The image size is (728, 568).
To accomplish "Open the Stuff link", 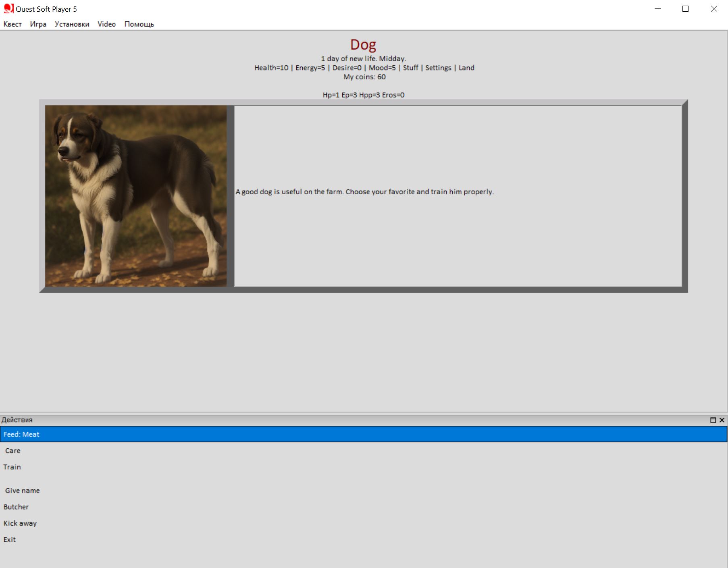I will pos(410,68).
